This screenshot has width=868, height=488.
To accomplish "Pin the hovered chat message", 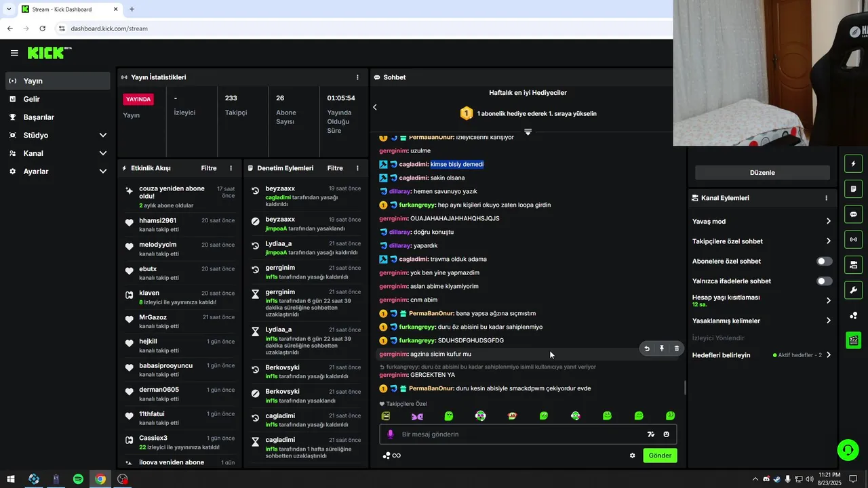I will (x=662, y=348).
